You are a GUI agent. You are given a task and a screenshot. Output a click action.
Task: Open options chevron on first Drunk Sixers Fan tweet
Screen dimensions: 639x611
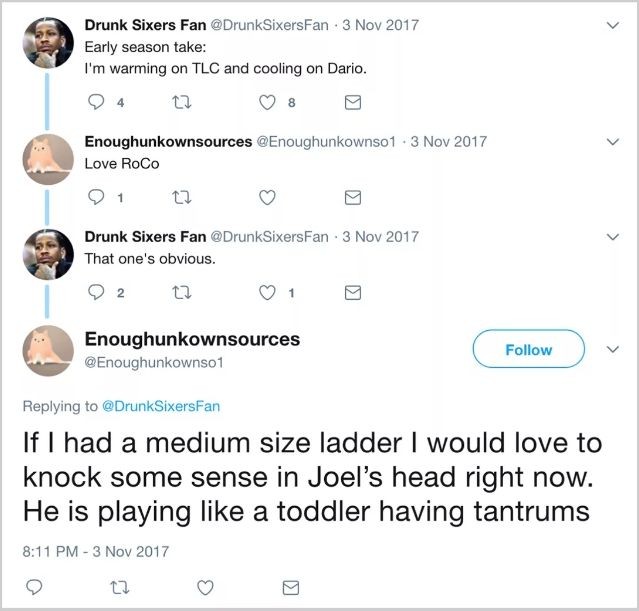point(613,25)
